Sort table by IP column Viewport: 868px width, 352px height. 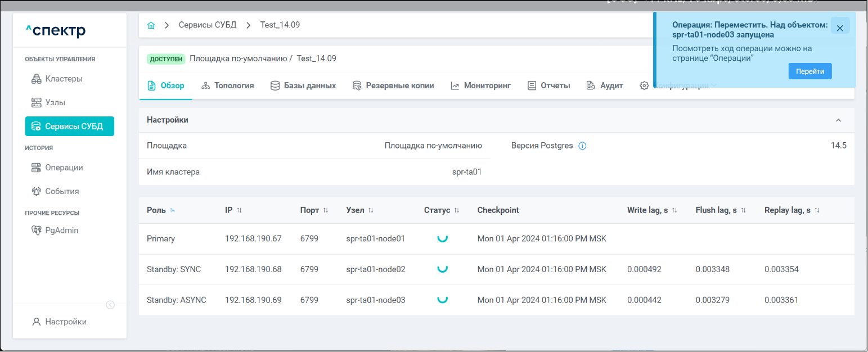pos(239,210)
